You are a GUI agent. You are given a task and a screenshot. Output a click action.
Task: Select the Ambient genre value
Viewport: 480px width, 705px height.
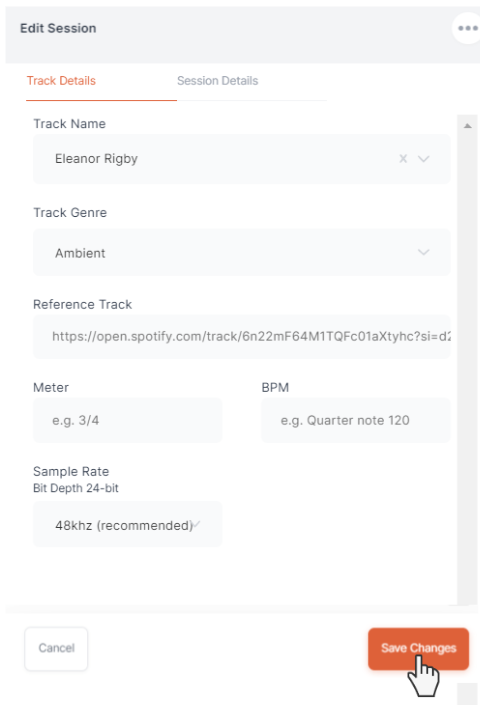point(80,253)
